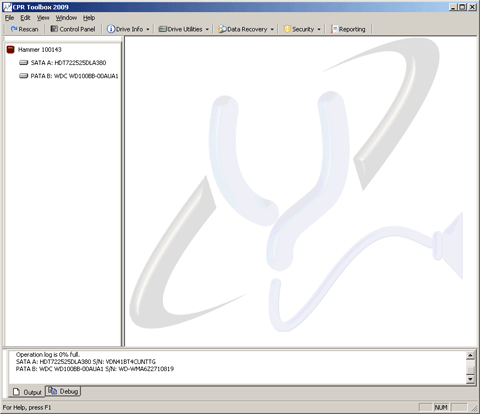Click the PATA B serial number log line
The height and width of the screenshot is (414, 480).
tap(95, 369)
